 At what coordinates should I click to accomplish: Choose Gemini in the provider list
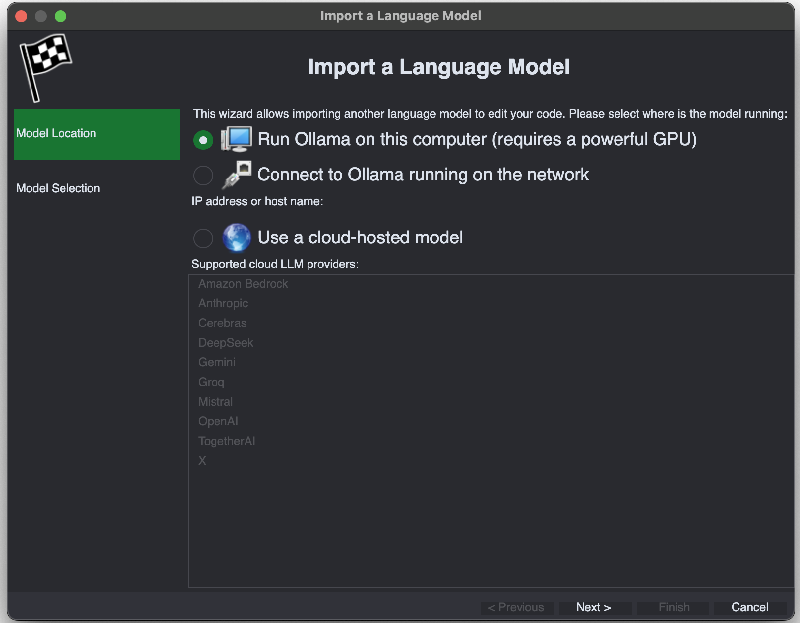pos(217,362)
